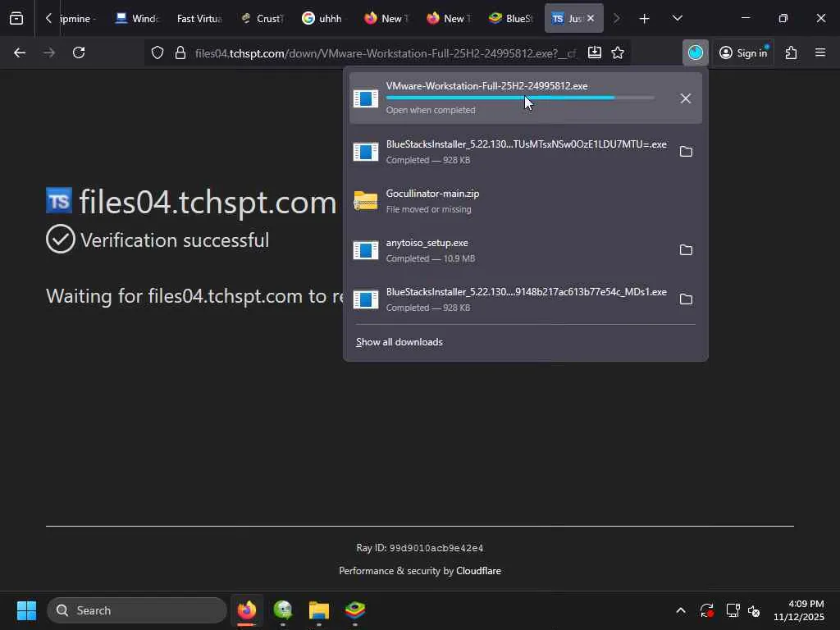The height and width of the screenshot is (630, 840).
Task: Switch to the BlueStacks tab
Action: [x=511, y=19]
